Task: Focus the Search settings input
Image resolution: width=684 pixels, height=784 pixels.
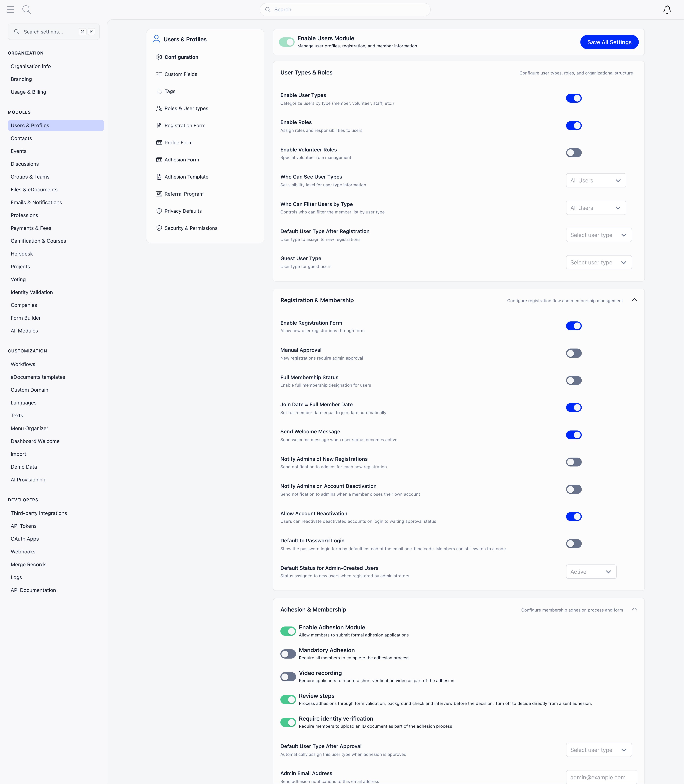Action: (x=53, y=32)
